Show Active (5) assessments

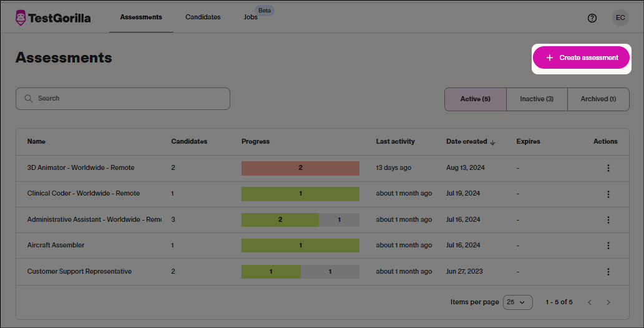pyautogui.click(x=475, y=99)
